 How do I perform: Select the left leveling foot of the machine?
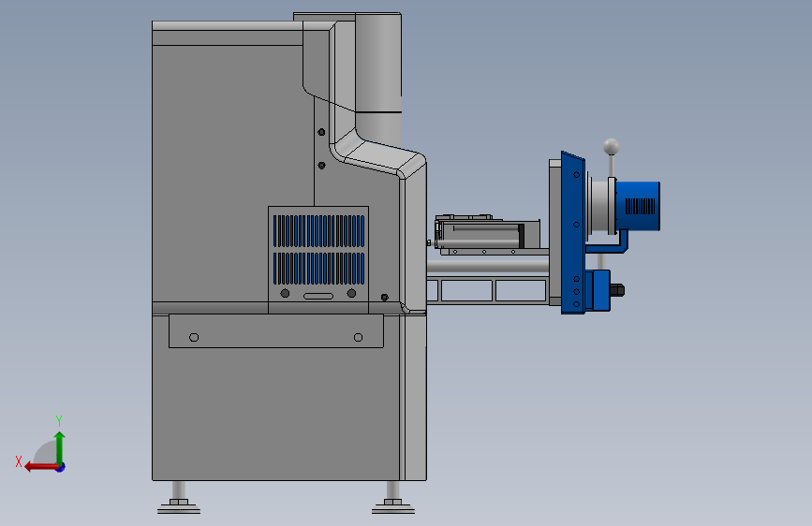coord(179,498)
